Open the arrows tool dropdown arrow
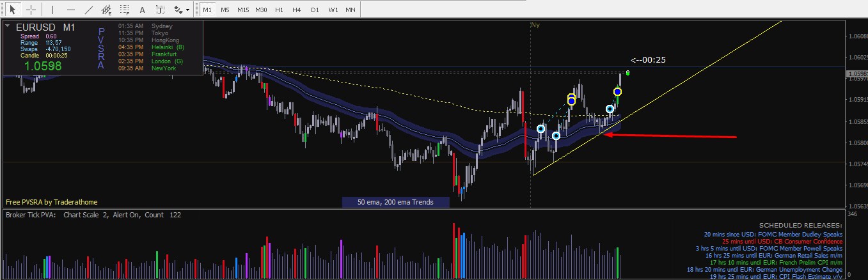The height and width of the screenshot is (280, 868). coord(189,11)
